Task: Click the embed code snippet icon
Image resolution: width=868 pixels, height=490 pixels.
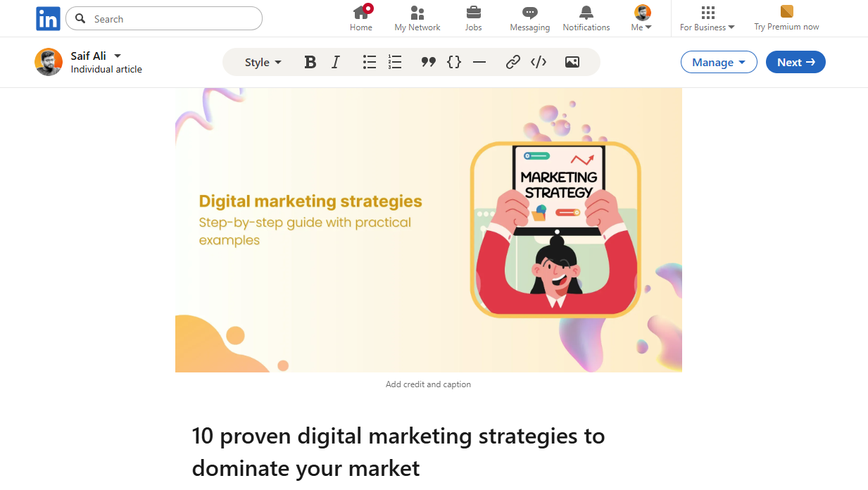Action: [539, 62]
